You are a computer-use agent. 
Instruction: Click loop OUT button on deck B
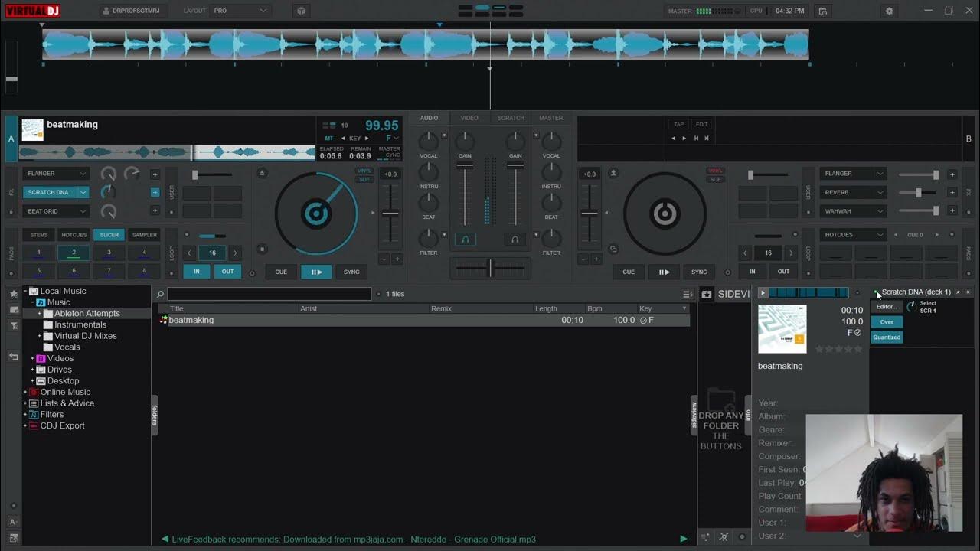click(783, 271)
